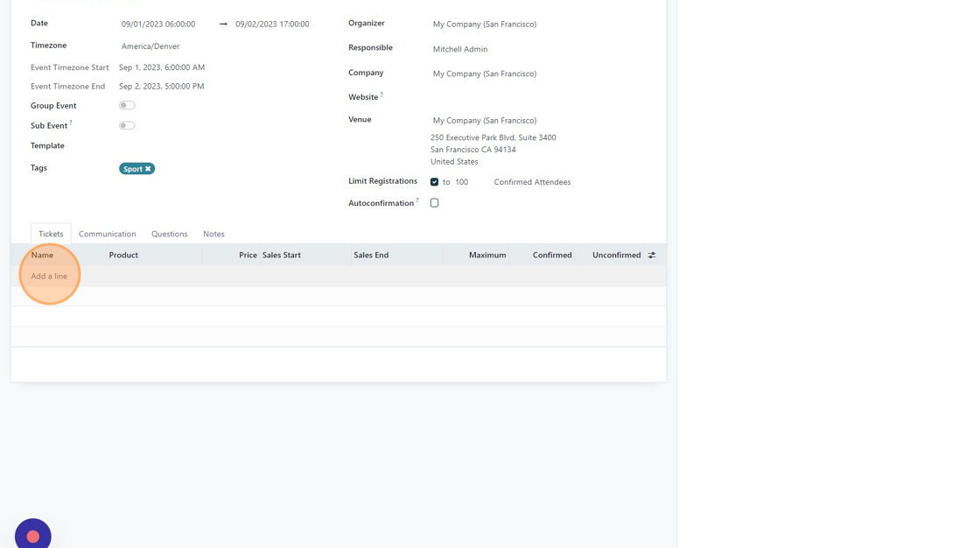
Task: Switch to the Questions tab
Action: (x=170, y=234)
